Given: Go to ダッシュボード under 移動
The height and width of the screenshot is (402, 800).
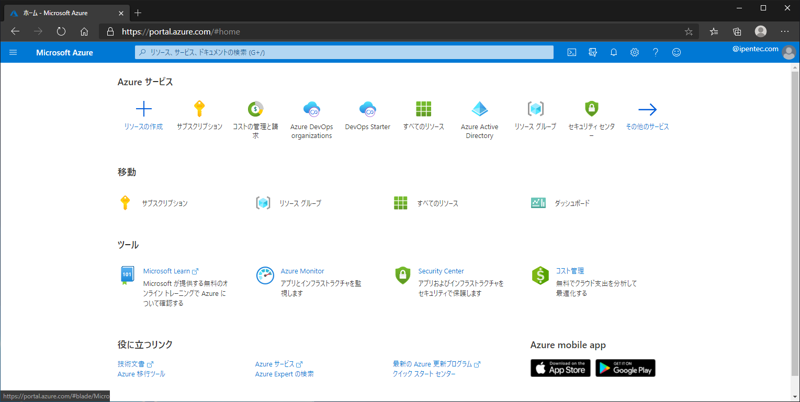Looking at the screenshot, I should point(572,204).
